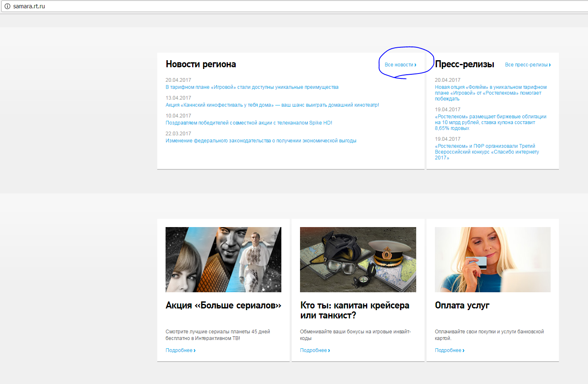Open news on federal legislation change

pos(261,141)
